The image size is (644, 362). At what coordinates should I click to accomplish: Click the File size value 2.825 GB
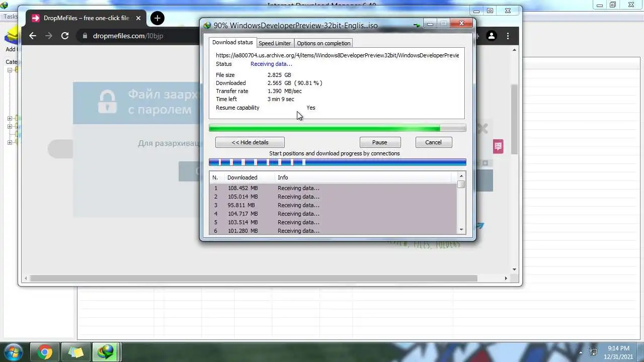(279, 75)
